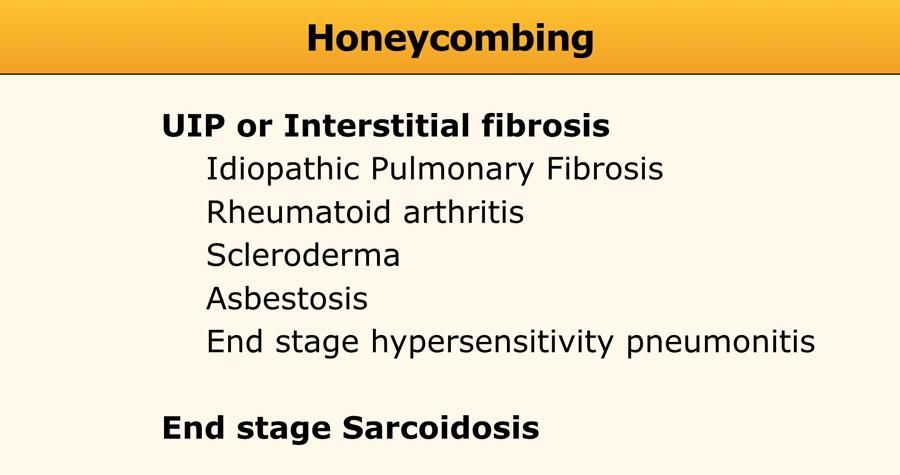Click capitalized Fibrosis after Pulmonary
Image resolution: width=900 pixels, height=475 pixels.
(x=605, y=169)
